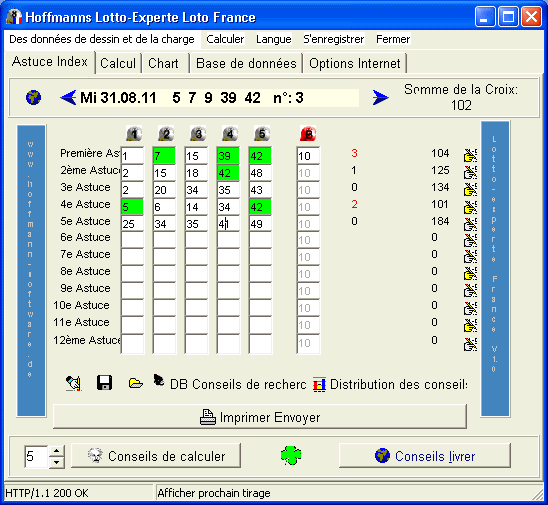Open the Langue menu
Screen dimensions: 548x505
click(274, 39)
